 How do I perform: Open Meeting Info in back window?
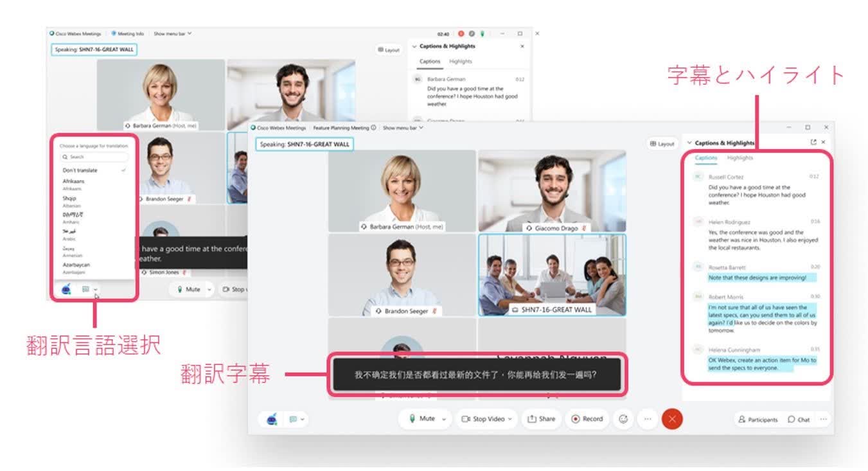127,33
